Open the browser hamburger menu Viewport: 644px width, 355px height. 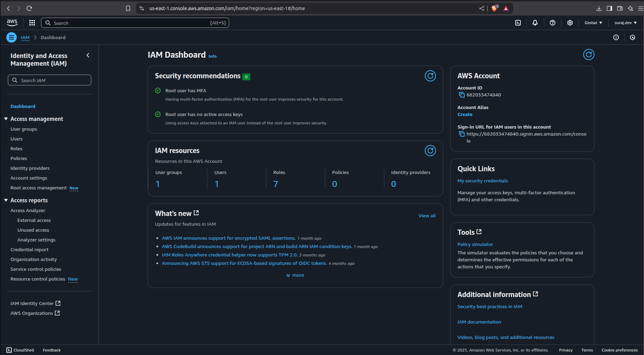click(641, 8)
